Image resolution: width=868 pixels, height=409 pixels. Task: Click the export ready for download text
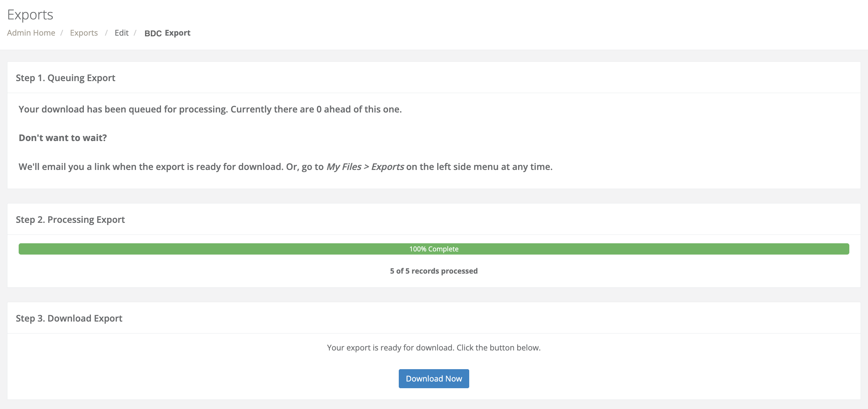point(433,347)
